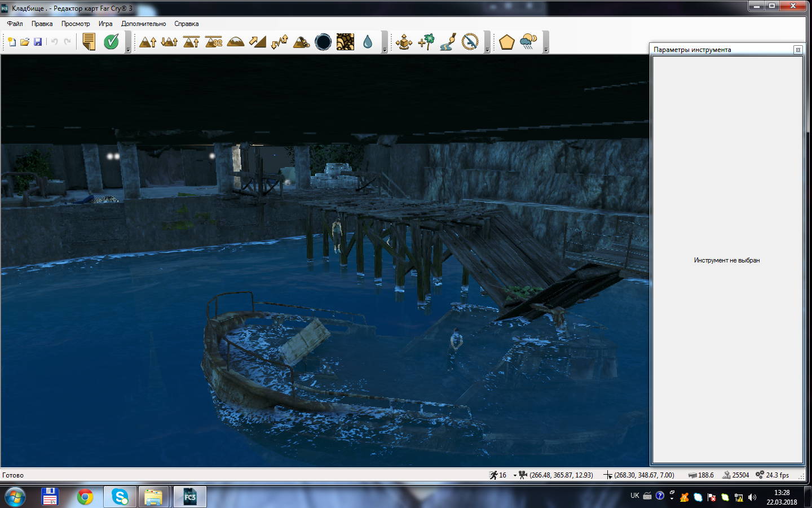The image size is (812, 508).
Task: Click the object count icon beside 25504
Action: (x=726, y=475)
